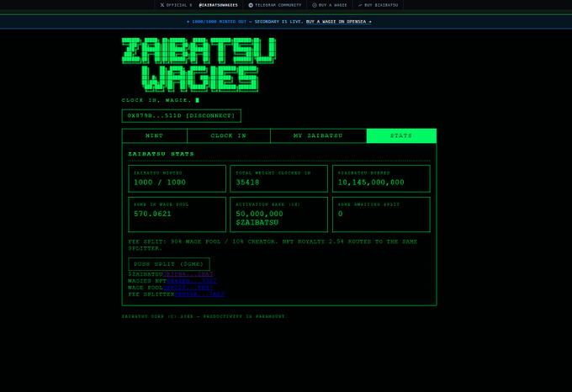The image size is (572, 392).
Task: Follow the Buy a Wagie top link
Action: click(x=330, y=5)
